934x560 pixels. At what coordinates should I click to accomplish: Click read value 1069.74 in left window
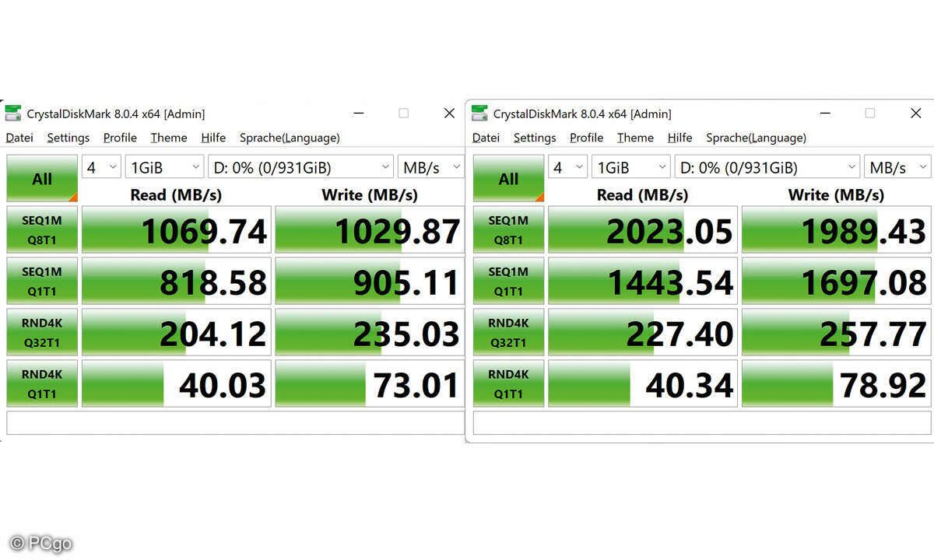pyautogui.click(x=177, y=230)
